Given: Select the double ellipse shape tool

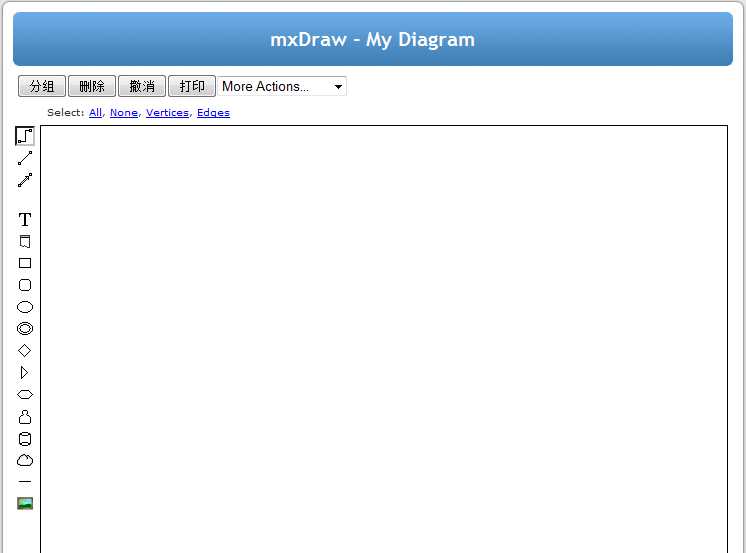Looking at the screenshot, I should [25, 329].
